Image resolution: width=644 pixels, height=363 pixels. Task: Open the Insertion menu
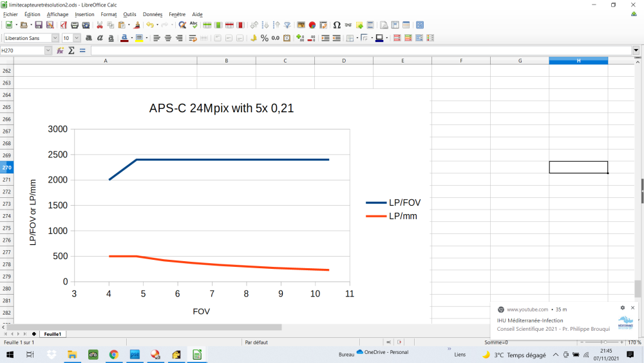(84, 14)
